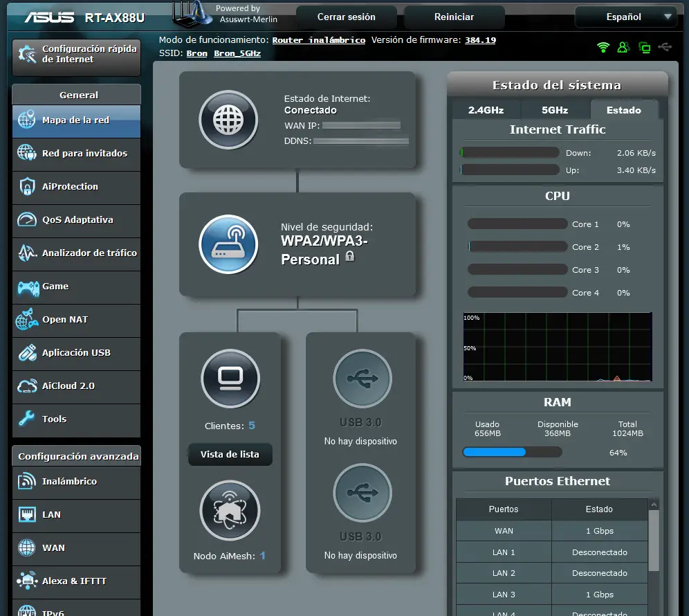This screenshot has width=689, height=616.
Task: Select the Estado tab
Action: [x=623, y=110]
